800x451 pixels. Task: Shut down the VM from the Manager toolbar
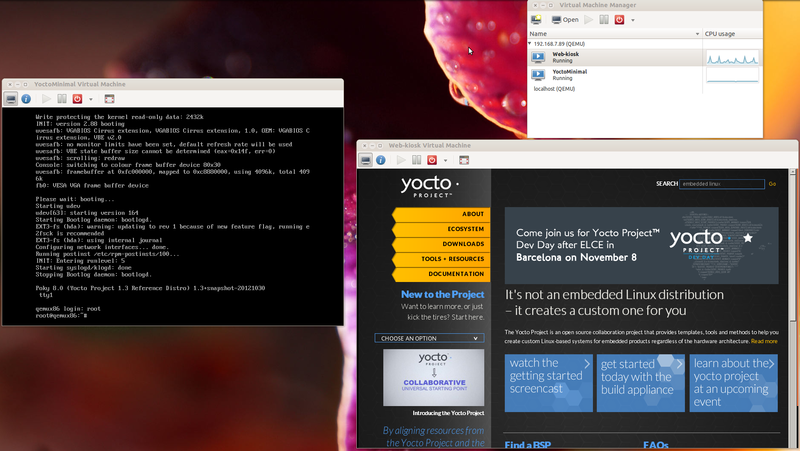click(x=619, y=20)
